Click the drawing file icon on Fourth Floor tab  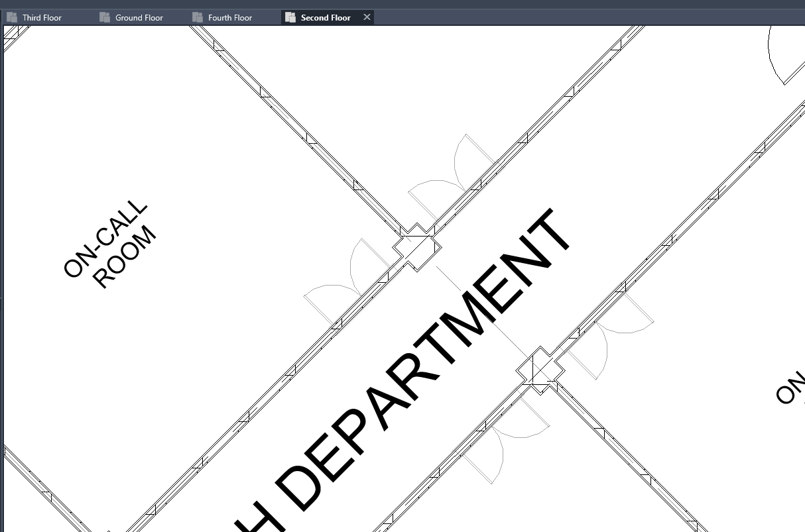196,17
